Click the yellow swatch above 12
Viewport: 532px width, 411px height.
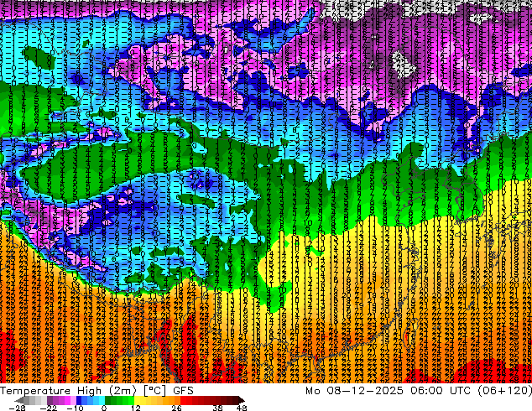[x=137, y=400]
